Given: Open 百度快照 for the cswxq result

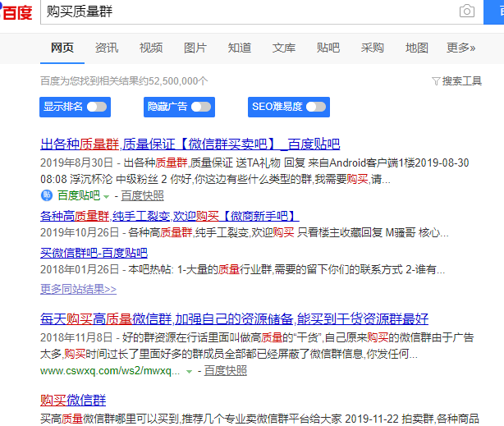Looking at the screenshot, I should point(226,371).
